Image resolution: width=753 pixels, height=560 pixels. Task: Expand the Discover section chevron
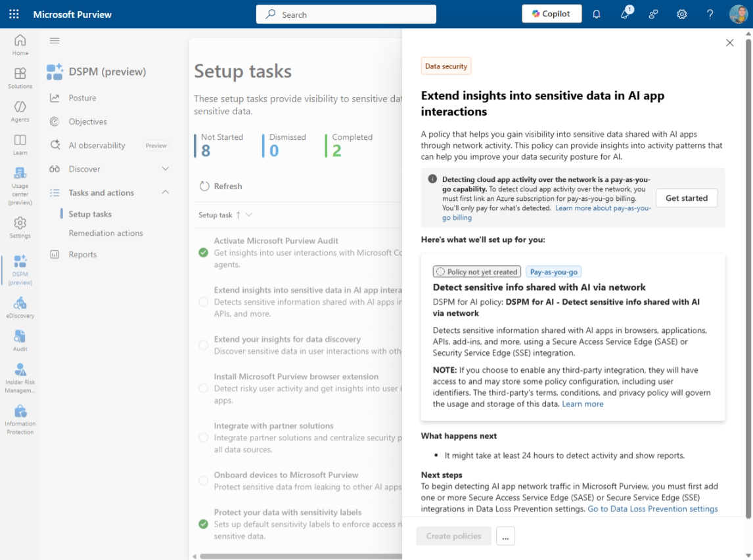coord(166,169)
